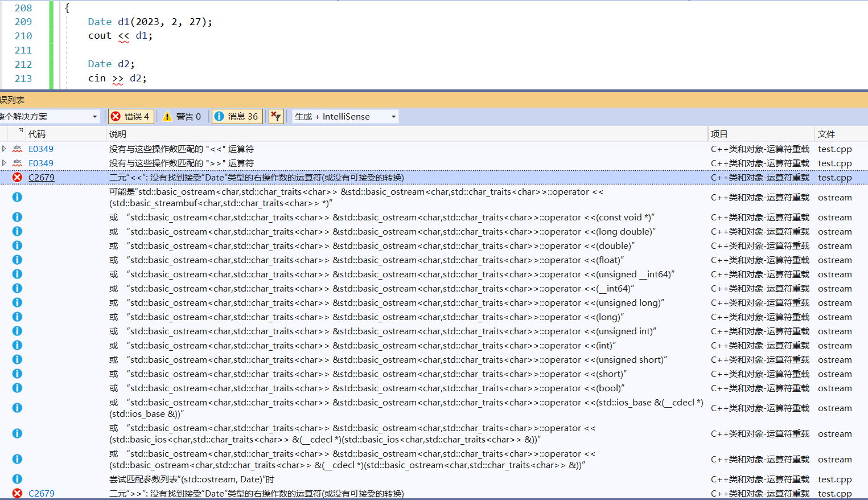Viewport: 868px width, 500px height.
Task: Sort by the 代码 column header
Action: (66, 134)
